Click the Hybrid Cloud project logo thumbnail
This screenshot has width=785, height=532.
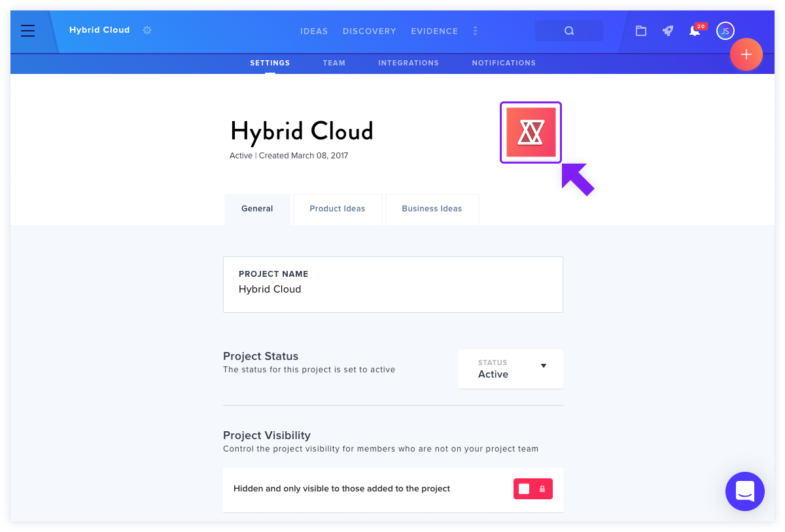[x=531, y=132]
